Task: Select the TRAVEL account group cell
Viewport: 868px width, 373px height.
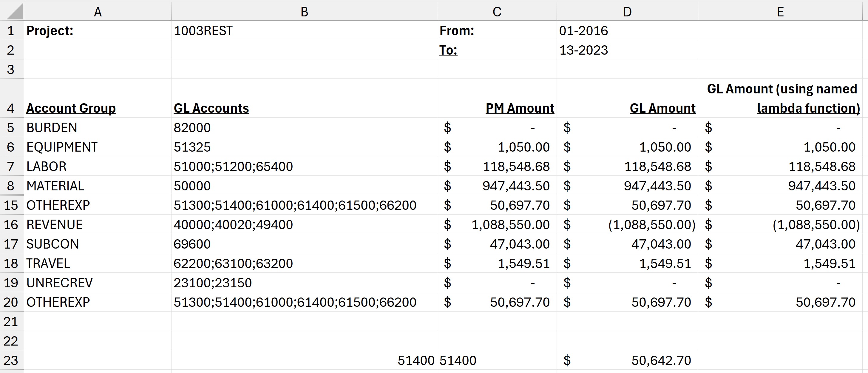Action: click(x=98, y=263)
